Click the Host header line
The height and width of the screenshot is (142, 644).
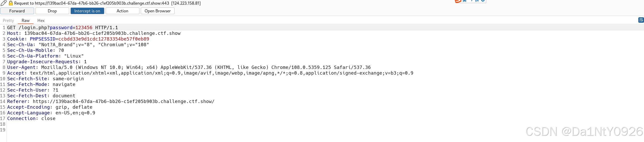point(94,33)
